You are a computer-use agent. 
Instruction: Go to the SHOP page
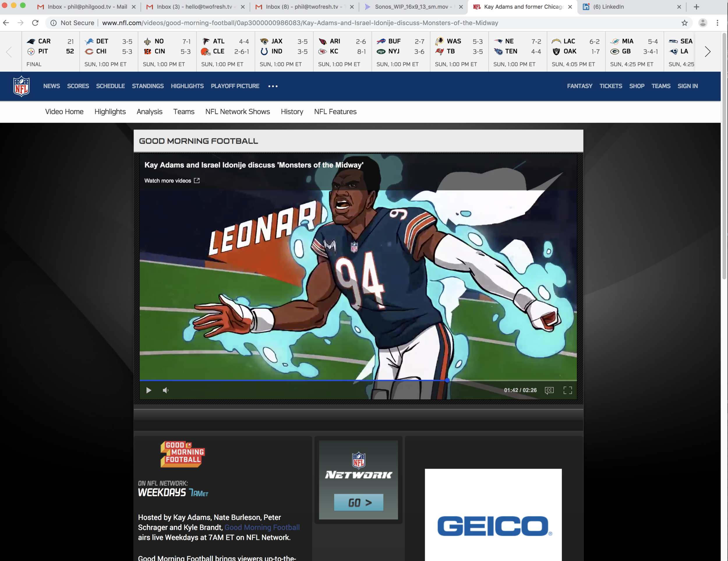[x=637, y=86]
